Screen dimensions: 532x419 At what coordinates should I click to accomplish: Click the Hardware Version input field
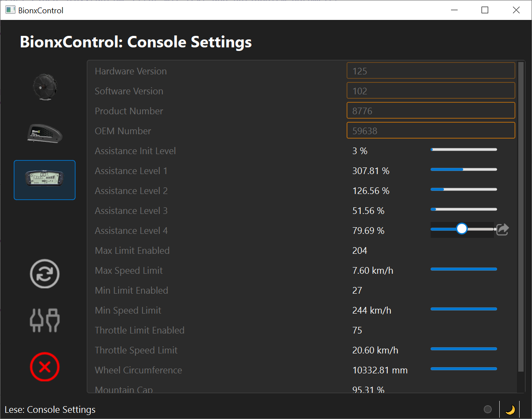(431, 71)
